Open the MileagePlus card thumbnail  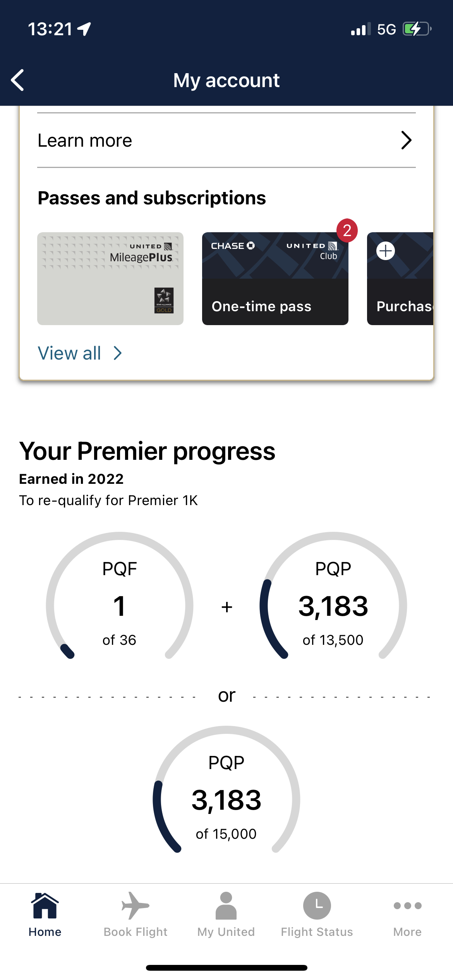[110, 279]
